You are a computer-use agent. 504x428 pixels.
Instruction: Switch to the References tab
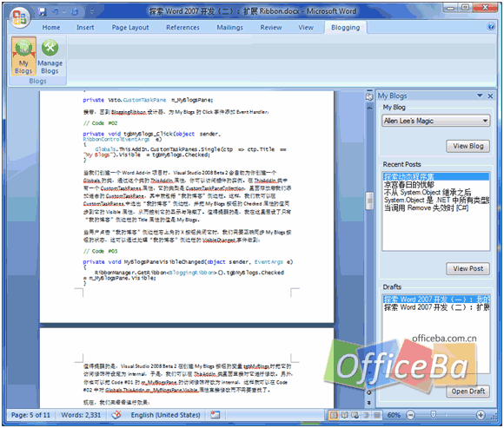pyautogui.click(x=182, y=28)
